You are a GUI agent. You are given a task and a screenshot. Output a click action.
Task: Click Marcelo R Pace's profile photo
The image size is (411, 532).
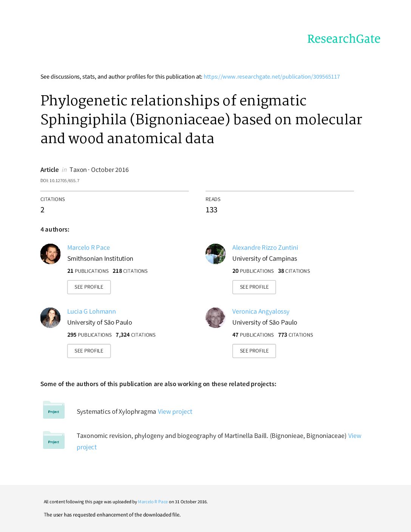51,254
